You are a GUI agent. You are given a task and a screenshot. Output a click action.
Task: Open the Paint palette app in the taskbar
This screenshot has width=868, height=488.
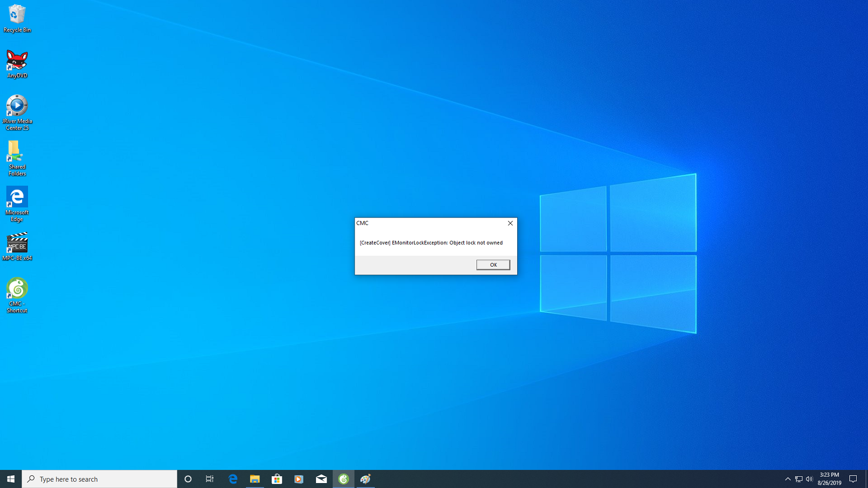point(365,479)
